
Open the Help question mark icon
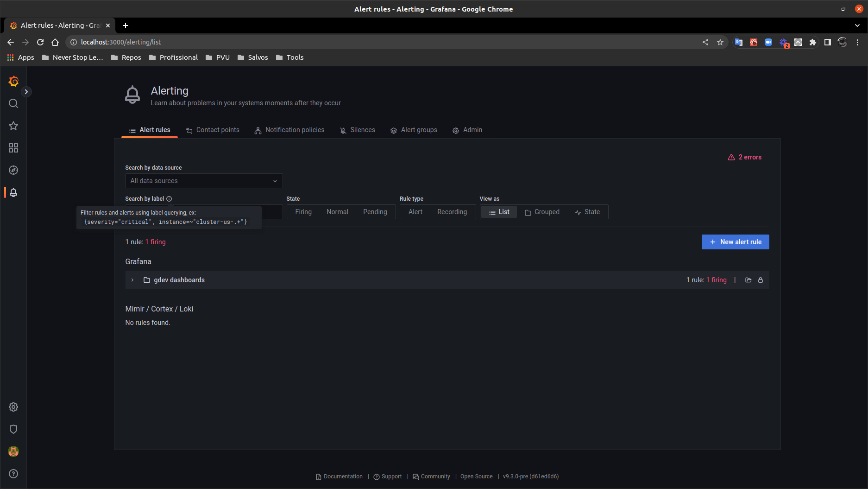[x=13, y=473]
